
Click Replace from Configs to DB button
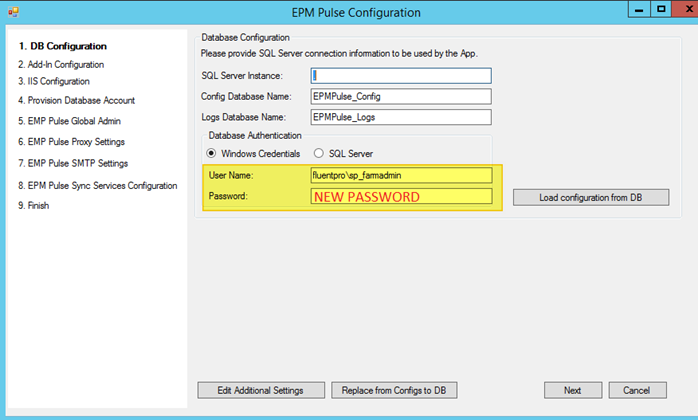click(x=394, y=390)
